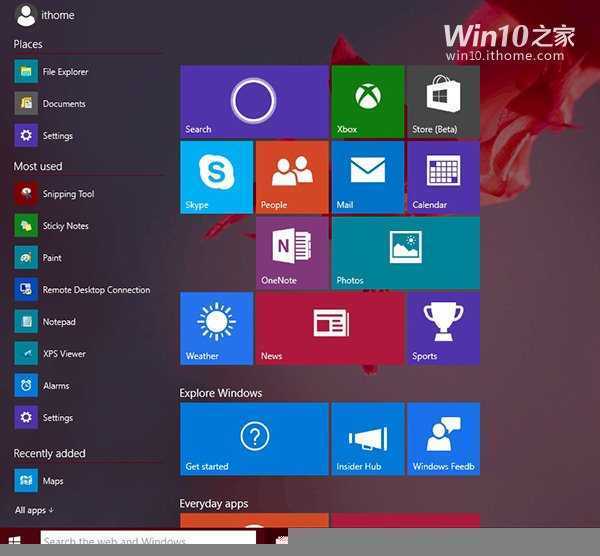The image size is (600, 556).
Task: Open the Get started tile
Action: click(254, 439)
